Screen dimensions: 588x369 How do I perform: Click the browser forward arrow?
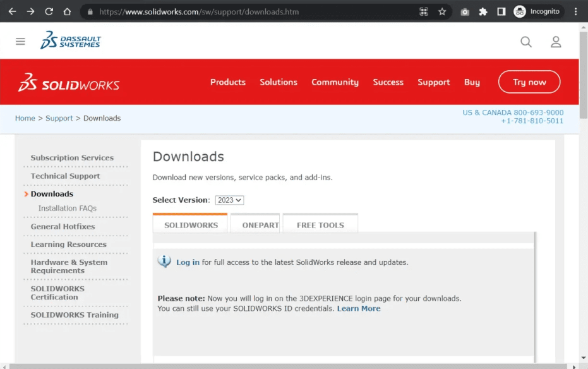(x=31, y=11)
